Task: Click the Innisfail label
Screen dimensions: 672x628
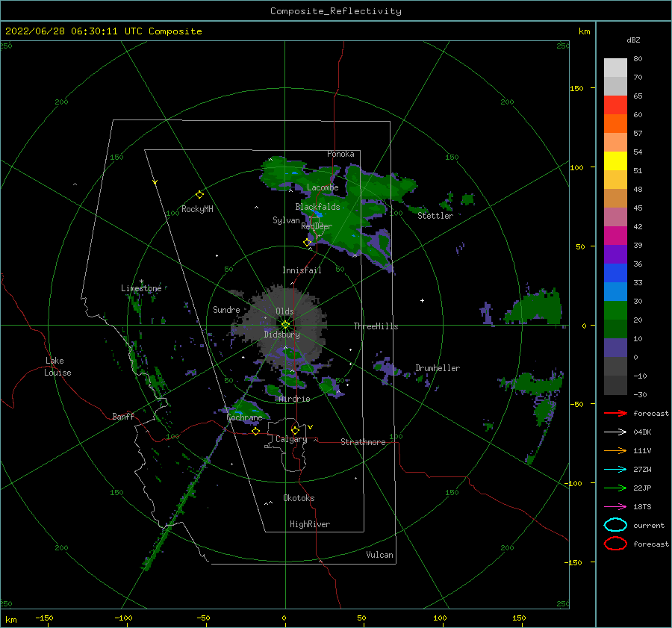Action: 302,270
